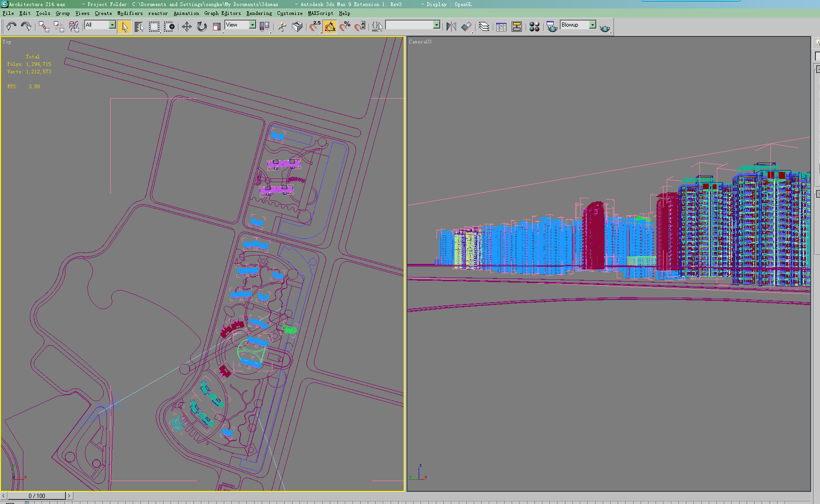The width and height of the screenshot is (820, 504).
Task: Click the Use Pivot Point Center icon
Action: click(x=265, y=27)
